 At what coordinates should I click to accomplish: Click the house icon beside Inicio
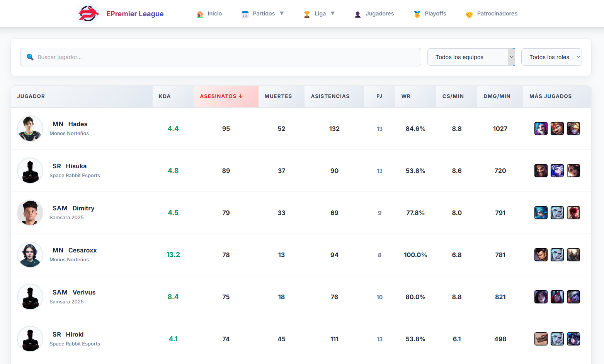coord(200,14)
